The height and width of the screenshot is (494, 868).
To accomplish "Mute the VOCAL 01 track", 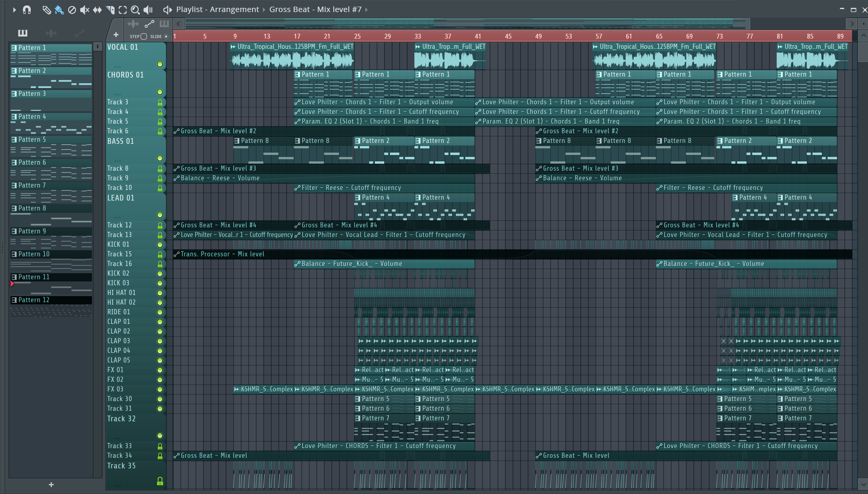I will 160,64.
